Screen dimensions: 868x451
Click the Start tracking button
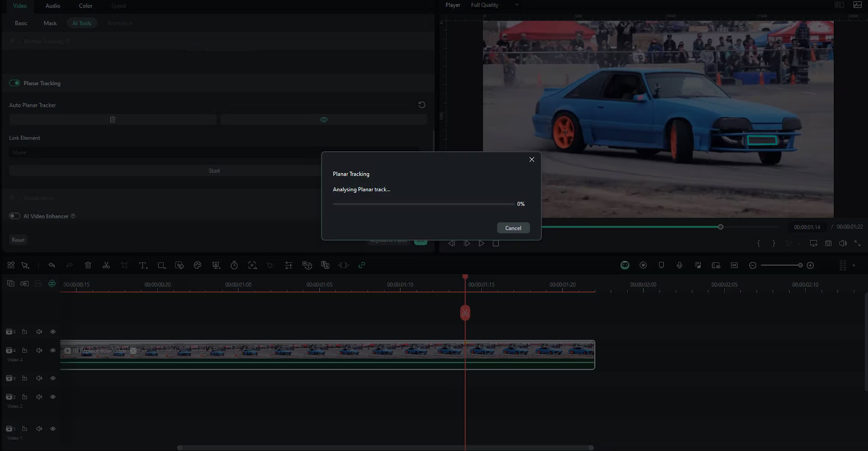click(214, 171)
